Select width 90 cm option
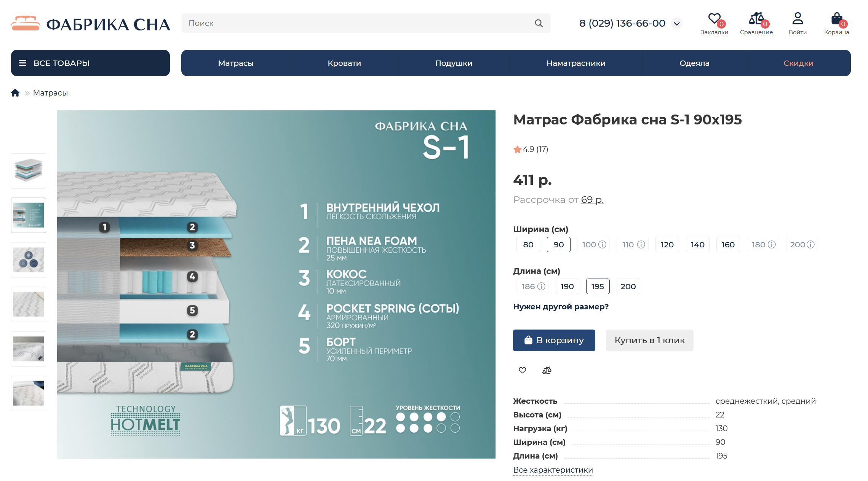 tap(559, 245)
